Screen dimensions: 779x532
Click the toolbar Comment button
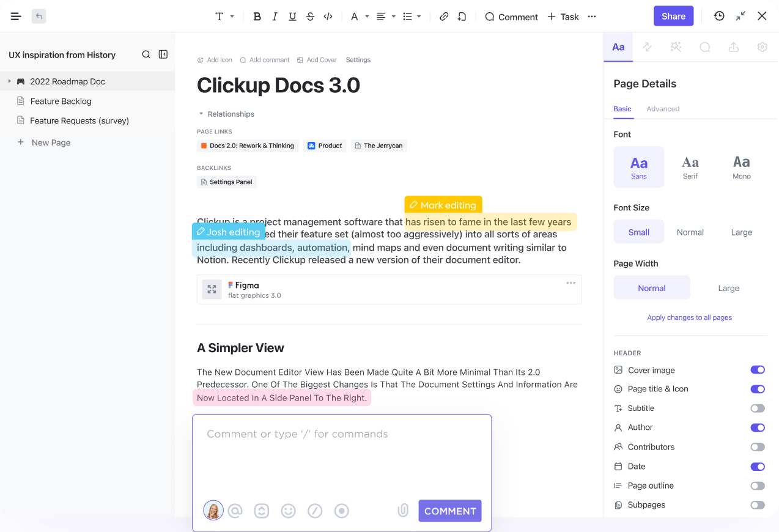(x=511, y=17)
